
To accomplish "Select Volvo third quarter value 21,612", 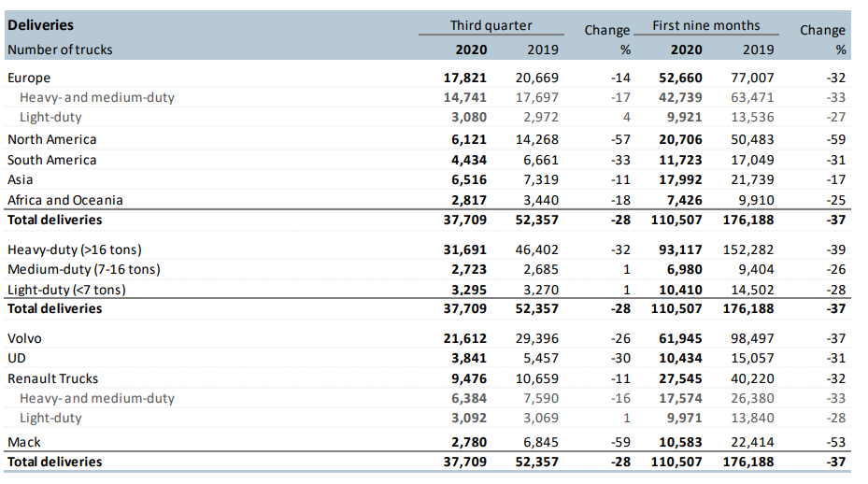I will 465,338.
